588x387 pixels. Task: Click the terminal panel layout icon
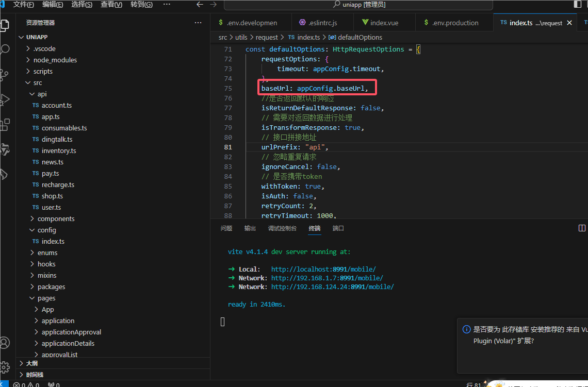[582, 228]
